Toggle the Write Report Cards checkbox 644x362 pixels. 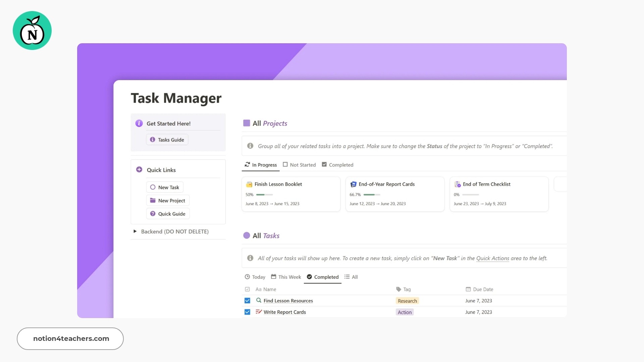[x=247, y=312]
